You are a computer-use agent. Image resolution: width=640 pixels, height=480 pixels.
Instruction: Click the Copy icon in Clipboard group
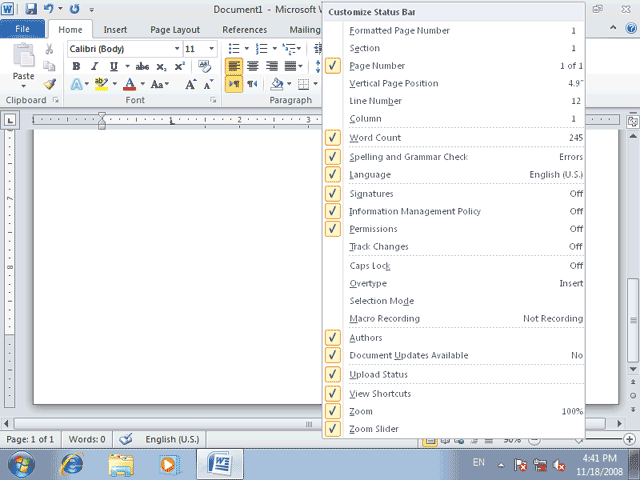[49, 66]
